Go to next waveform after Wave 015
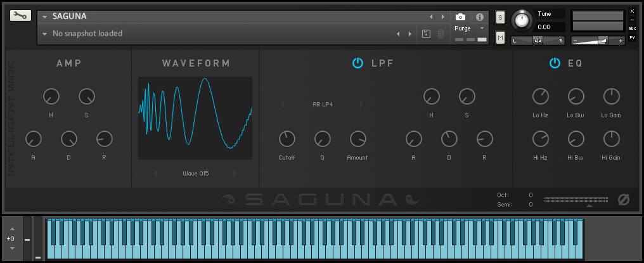Viewport: 644px width, 263px height. pos(235,173)
